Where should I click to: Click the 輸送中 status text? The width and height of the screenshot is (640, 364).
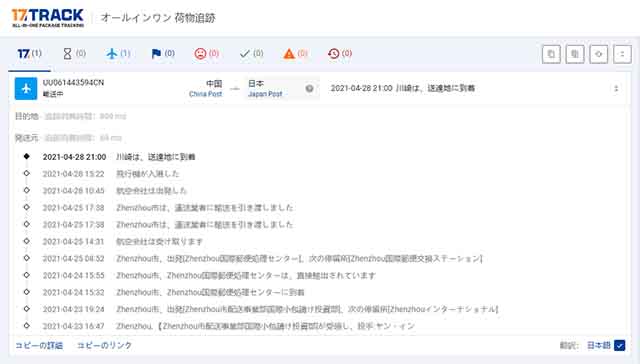click(x=53, y=94)
